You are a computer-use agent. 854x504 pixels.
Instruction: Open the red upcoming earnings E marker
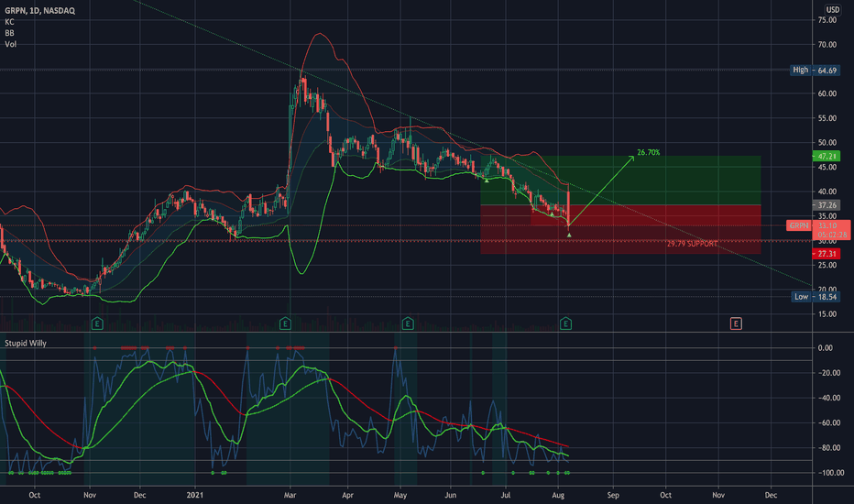736,324
